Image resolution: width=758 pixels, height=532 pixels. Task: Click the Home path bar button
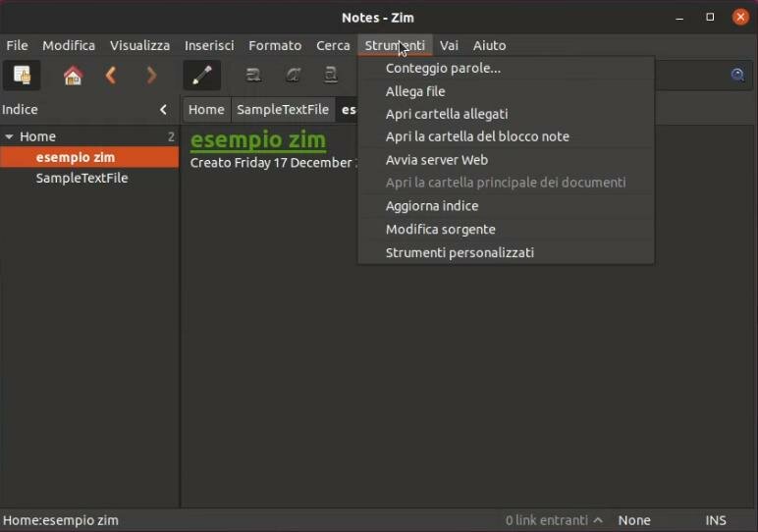206,110
